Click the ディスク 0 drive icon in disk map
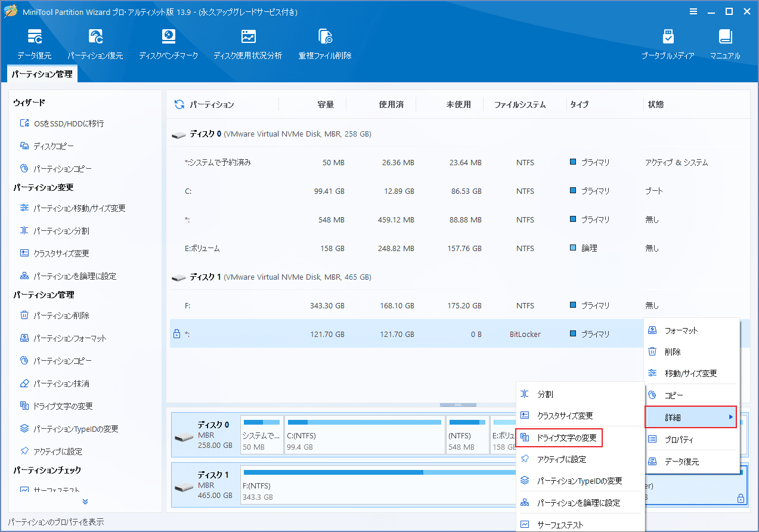759x532 pixels. [x=184, y=437]
